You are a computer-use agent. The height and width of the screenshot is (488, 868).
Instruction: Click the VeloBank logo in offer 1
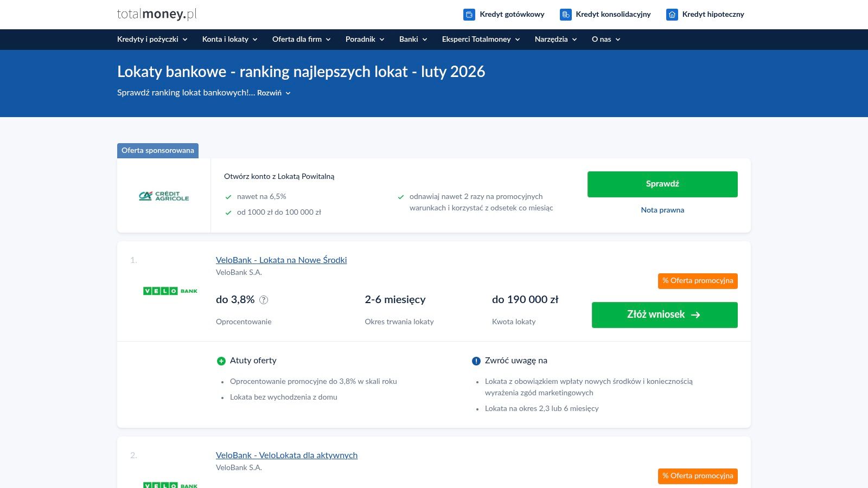tap(170, 291)
